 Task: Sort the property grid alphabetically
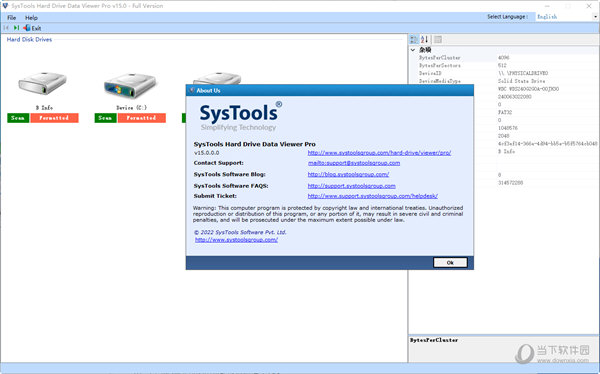pyautogui.click(x=424, y=39)
